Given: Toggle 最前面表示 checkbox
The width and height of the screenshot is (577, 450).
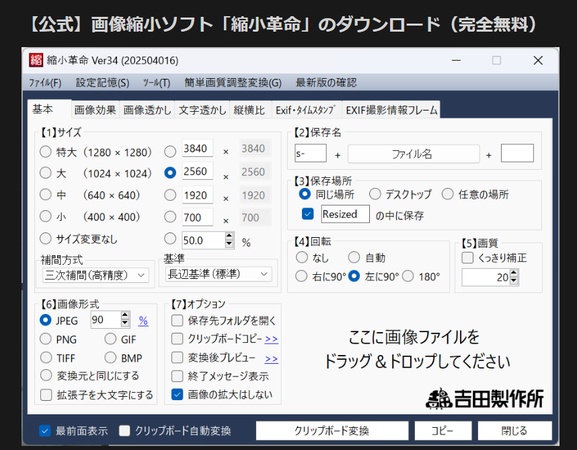Looking at the screenshot, I should (45, 430).
